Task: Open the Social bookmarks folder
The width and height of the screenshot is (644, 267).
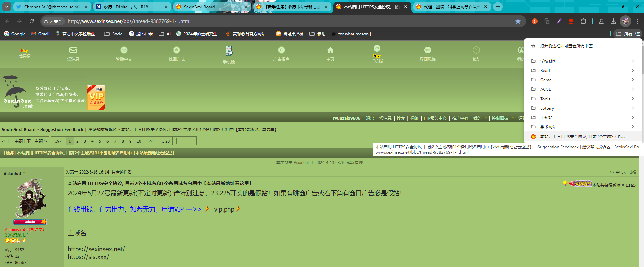Action: [x=114, y=34]
